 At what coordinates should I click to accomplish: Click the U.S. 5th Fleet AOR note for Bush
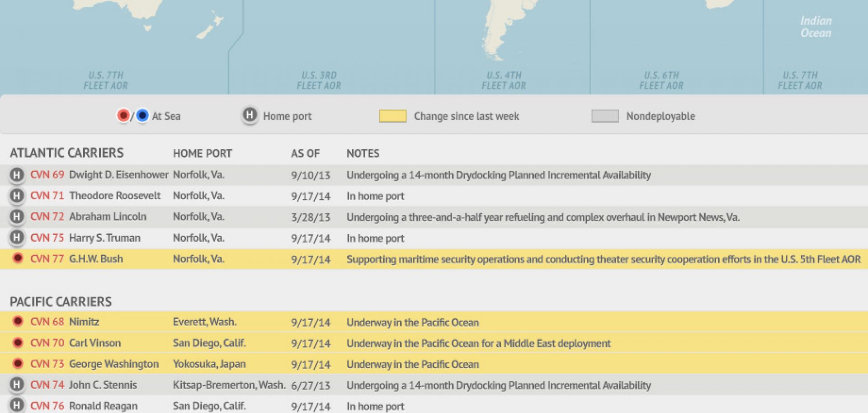point(604,259)
